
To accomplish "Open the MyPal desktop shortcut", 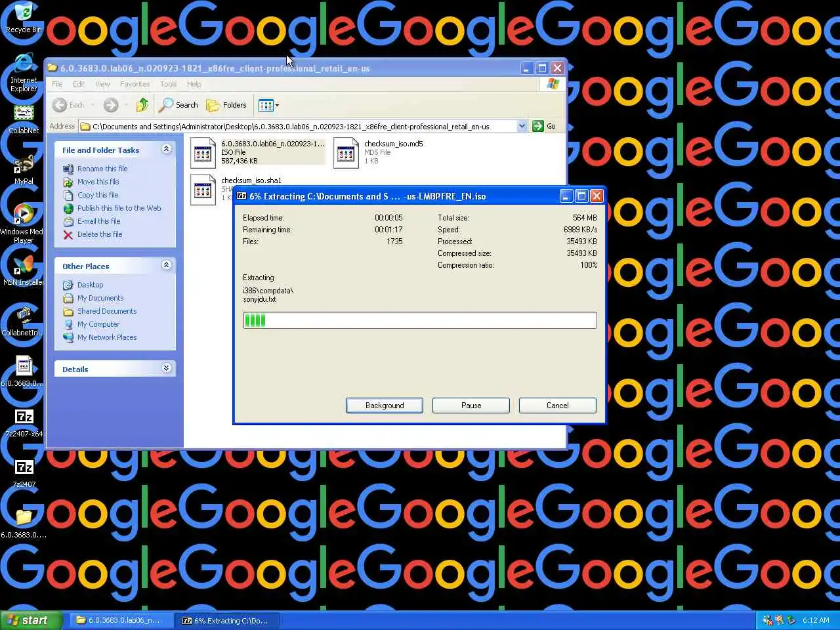I will click(x=24, y=169).
